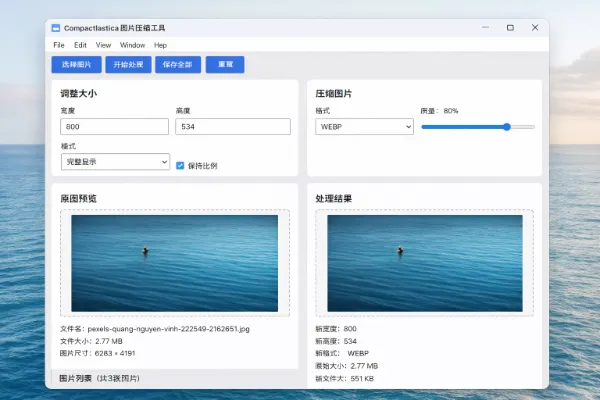
Task: Toggle the 保持比例 checkbox
Action: pos(180,165)
